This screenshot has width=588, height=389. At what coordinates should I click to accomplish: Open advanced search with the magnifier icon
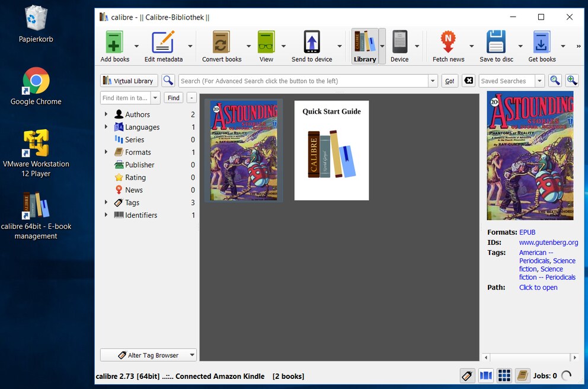point(168,81)
